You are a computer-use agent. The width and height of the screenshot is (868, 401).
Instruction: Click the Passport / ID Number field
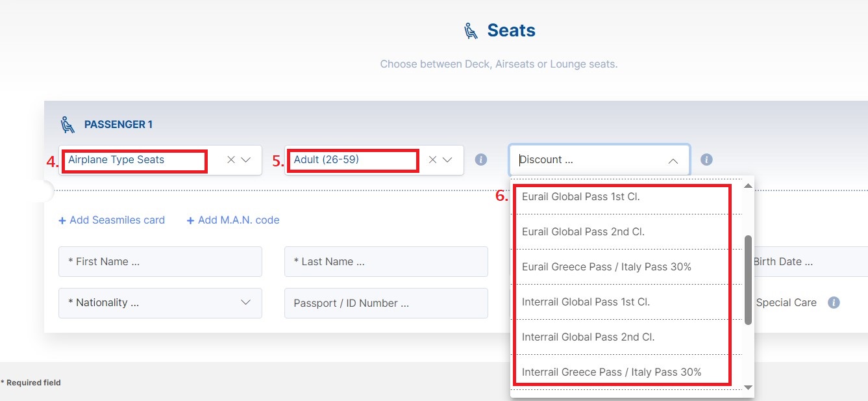coord(386,303)
